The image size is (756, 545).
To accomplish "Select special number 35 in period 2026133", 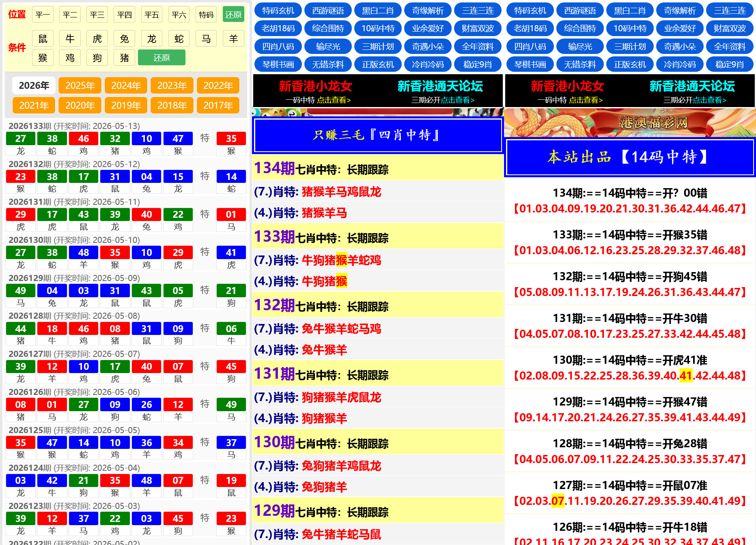I will click(x=231, y=139).
